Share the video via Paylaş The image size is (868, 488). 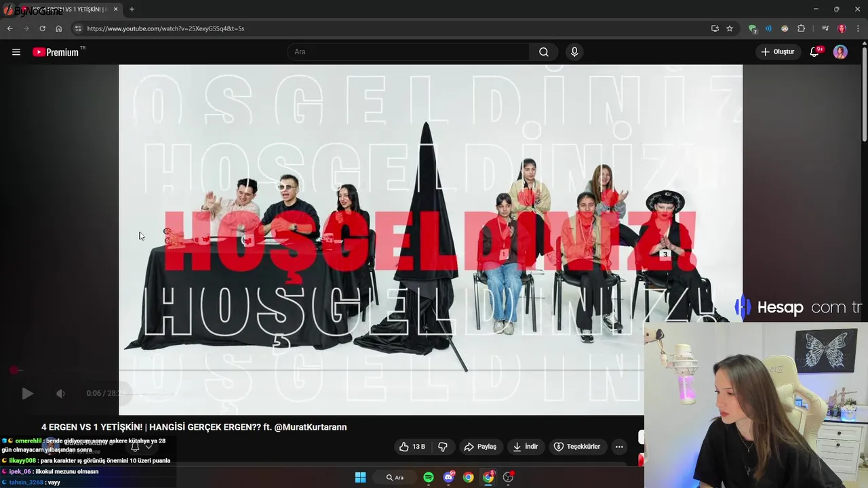480,447
